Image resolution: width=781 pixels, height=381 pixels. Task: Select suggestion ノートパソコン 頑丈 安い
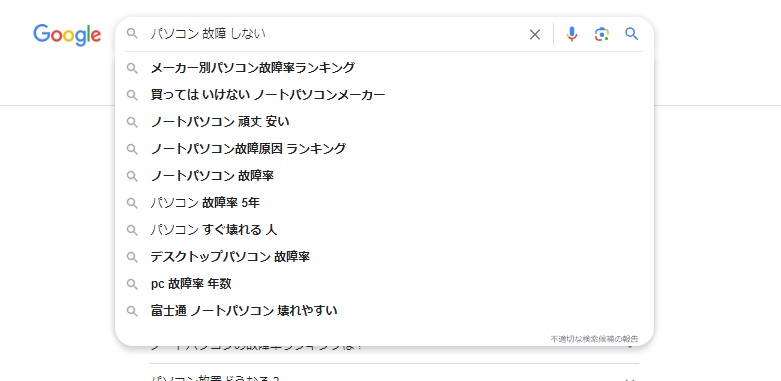pyautogui.click(x=384, y=122)
